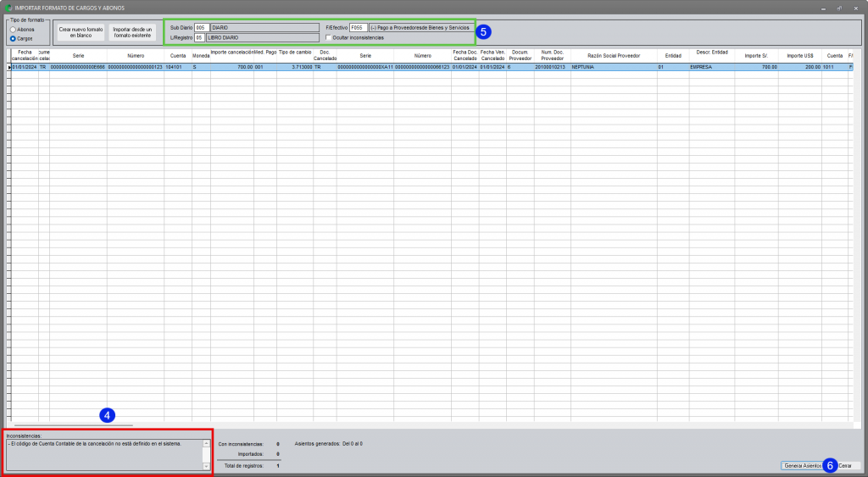Select the Cargos radio option
The height and width of the screenshot is (477, 868).
click(13, 39)
